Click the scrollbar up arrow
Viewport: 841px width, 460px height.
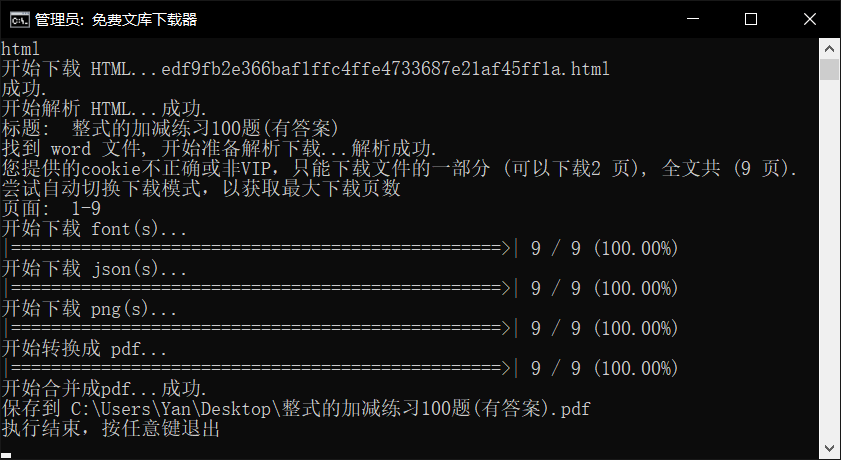click(x=829, y=49)
